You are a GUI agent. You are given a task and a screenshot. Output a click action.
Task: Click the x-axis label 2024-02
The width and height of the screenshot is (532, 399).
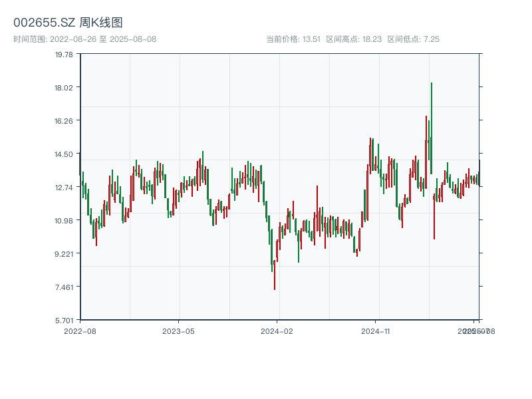point(277,331)
